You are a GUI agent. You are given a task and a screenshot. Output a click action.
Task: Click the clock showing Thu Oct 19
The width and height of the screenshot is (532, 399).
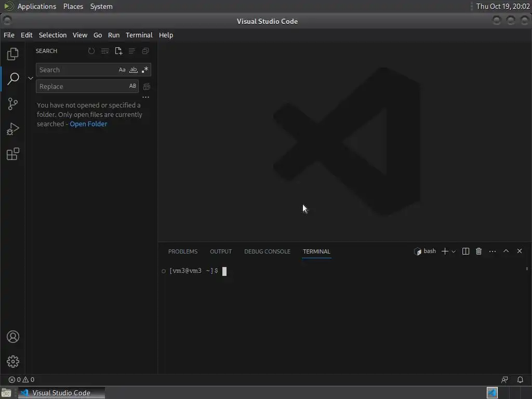(503, 6)
